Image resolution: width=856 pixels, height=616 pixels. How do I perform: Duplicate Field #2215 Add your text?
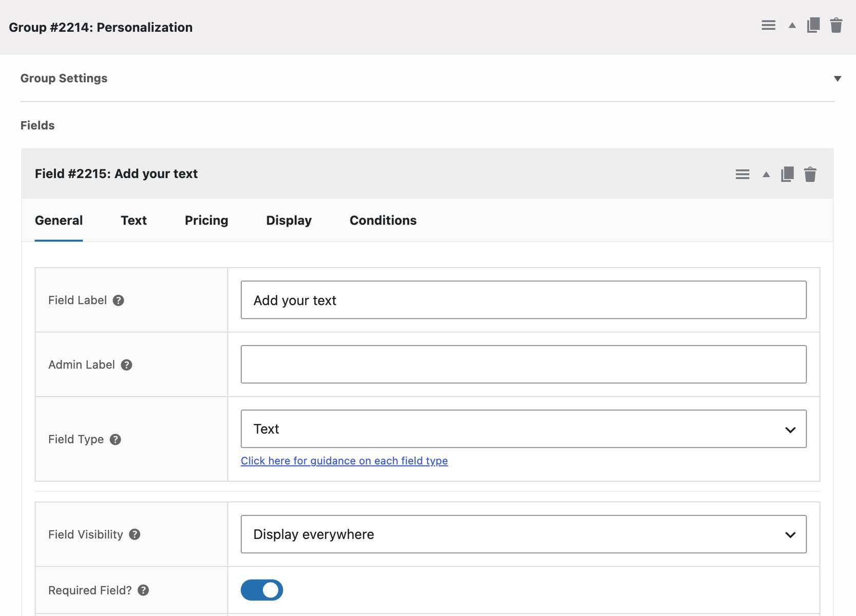tap(787, 175)
